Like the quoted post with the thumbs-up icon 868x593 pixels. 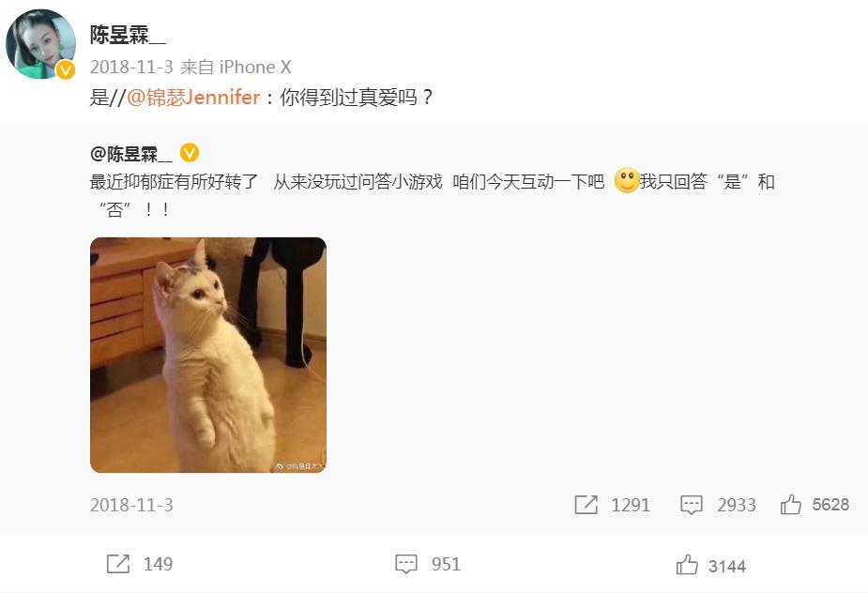coord(790,505)
